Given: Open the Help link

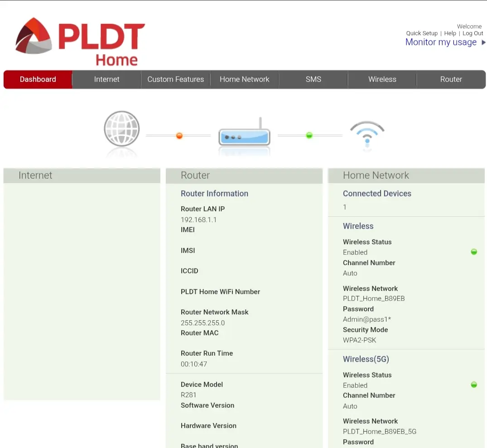Looking at the screenshot, I should [450, 33].
